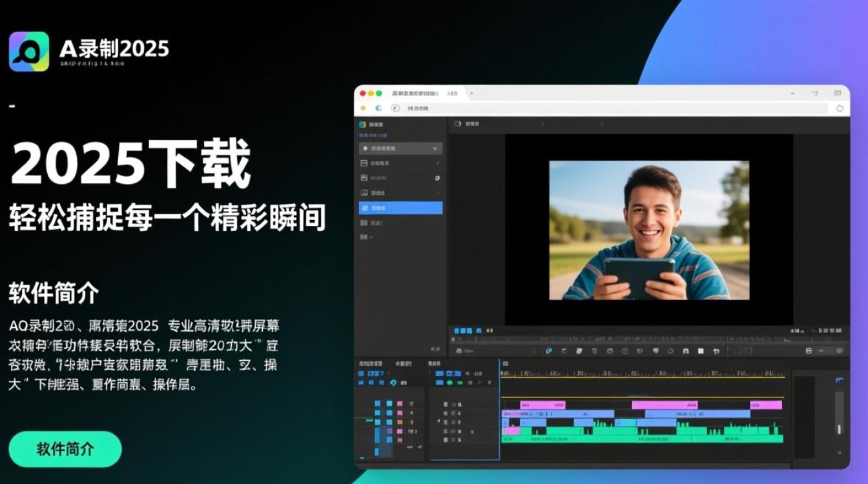Expand the disclosure arrow beside the track list
Screen dimensions: 868x484
point(439,420)
